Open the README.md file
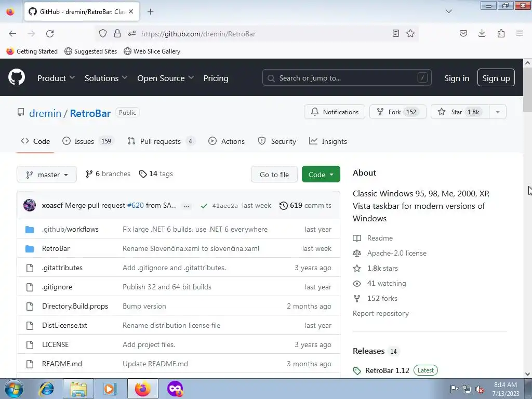Viewport: 532px width, 399px height. click(x=62, y=364)
